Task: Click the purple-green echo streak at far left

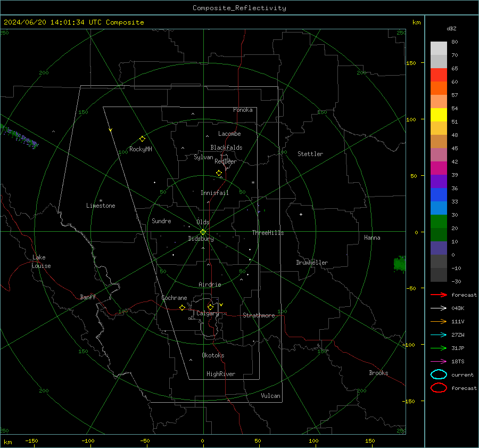Action: pyautogui.click(x=19, y=137)
